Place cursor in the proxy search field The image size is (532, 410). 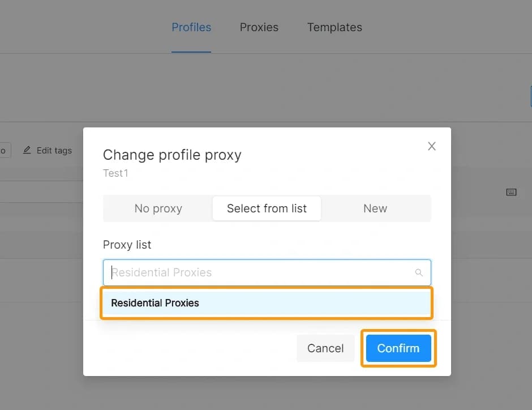coord(226,272)
